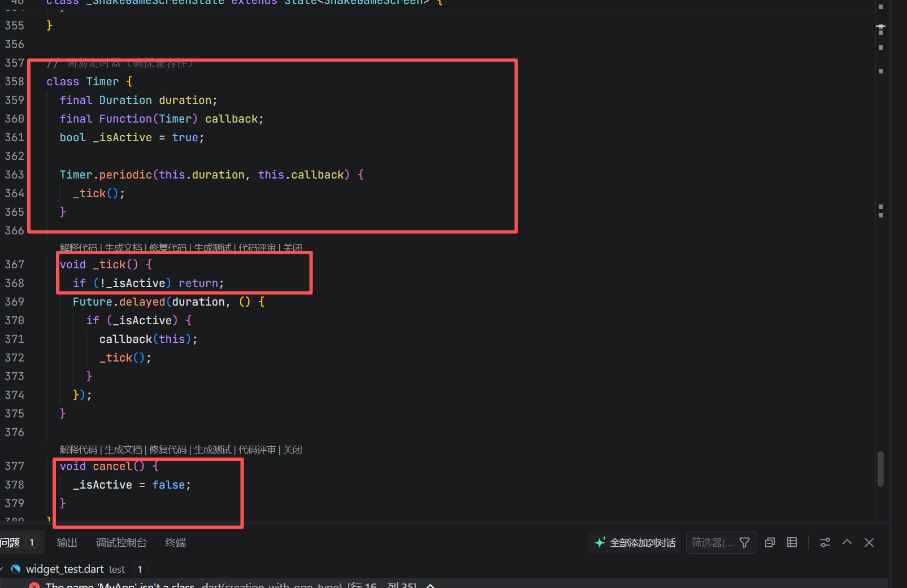This screenshot has width=907, height=588.
Task: Click 'periodic' in Timer.periodic constructor
Action: coord(125,175)
